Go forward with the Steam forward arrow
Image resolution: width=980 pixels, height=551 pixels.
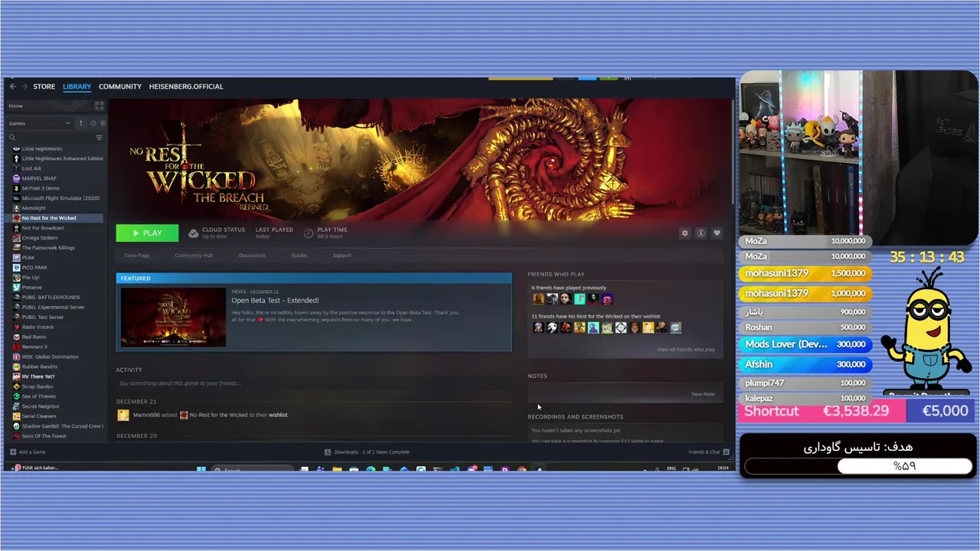(x=24, y=86)
